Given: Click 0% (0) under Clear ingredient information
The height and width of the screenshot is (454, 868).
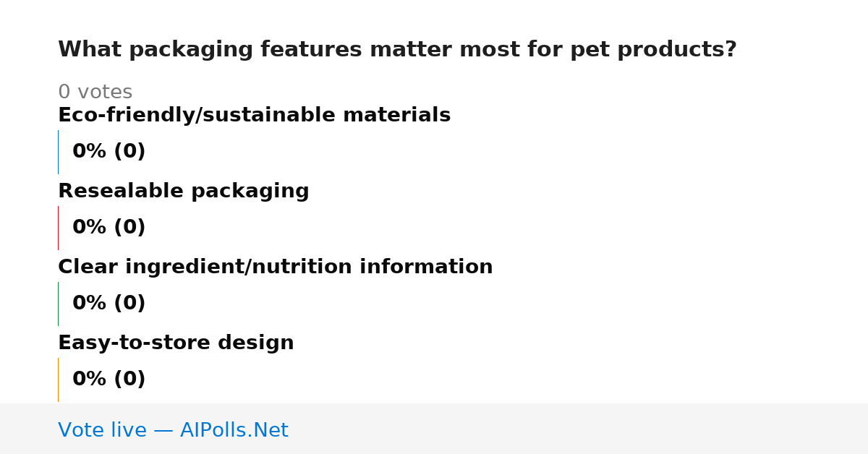Looking at the screenshot, I should click(109, 303).
